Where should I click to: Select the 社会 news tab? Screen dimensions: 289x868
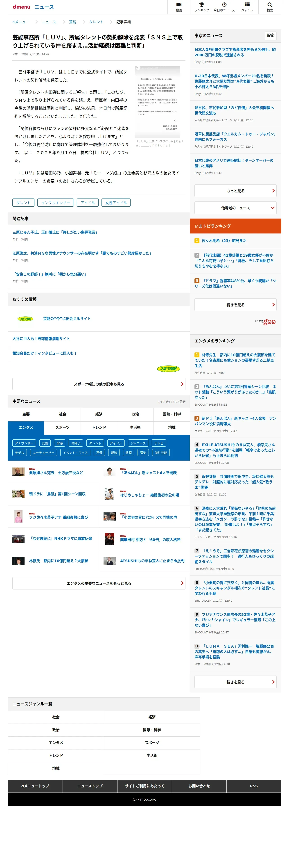(62, 414)
